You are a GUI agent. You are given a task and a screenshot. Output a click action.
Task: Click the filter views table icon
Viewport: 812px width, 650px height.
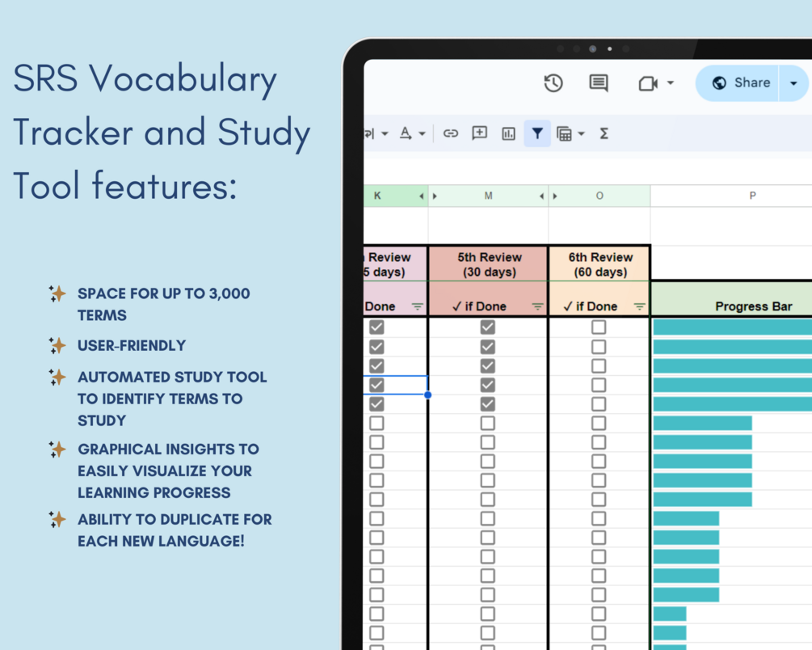[x=564, y=133]
